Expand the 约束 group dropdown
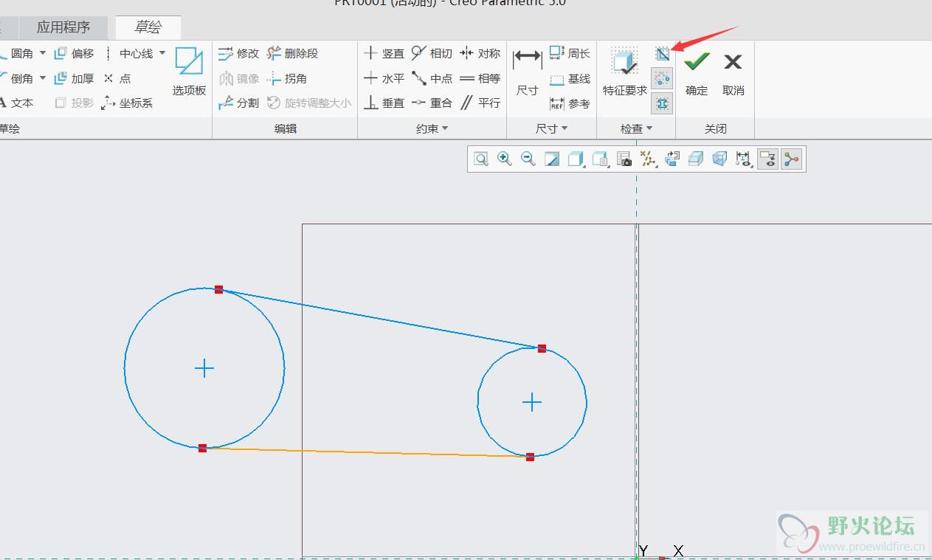This screenshot has width=932, height=560. 432,128
